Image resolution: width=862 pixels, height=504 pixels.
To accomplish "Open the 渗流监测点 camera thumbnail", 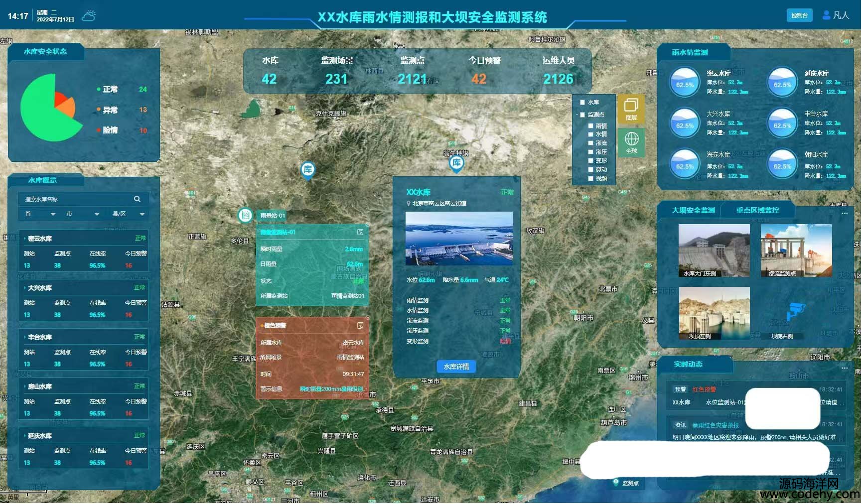I will [796, 251].
